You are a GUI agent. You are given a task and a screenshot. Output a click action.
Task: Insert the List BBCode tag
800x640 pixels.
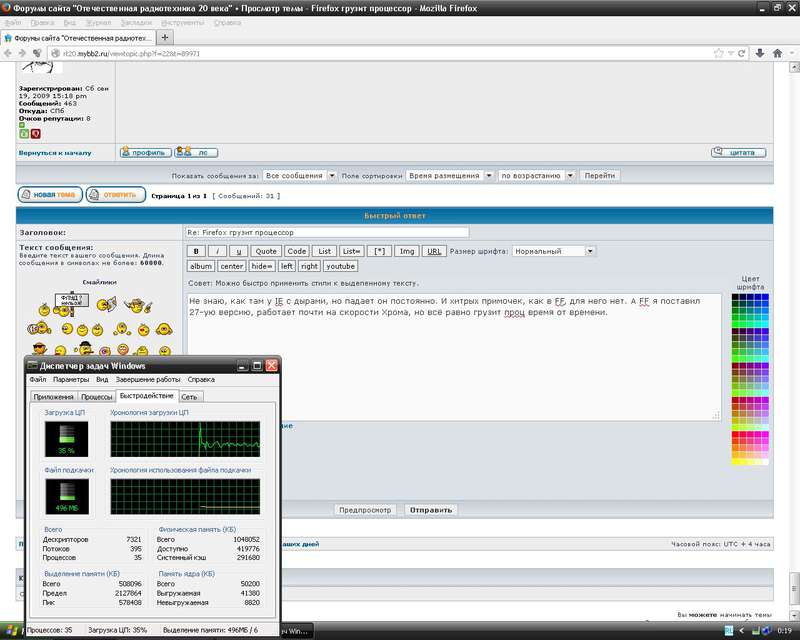click(x=324, y=251)
